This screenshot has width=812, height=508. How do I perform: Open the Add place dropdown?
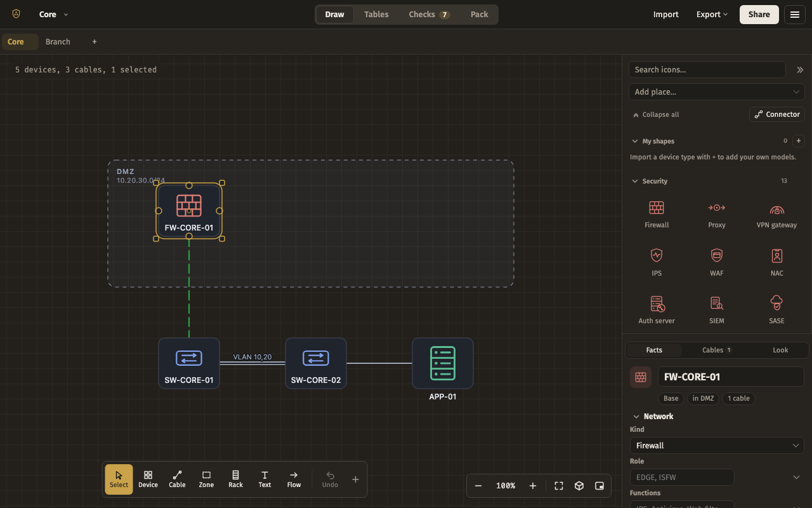pyautogui.click(x=717, y=92)
